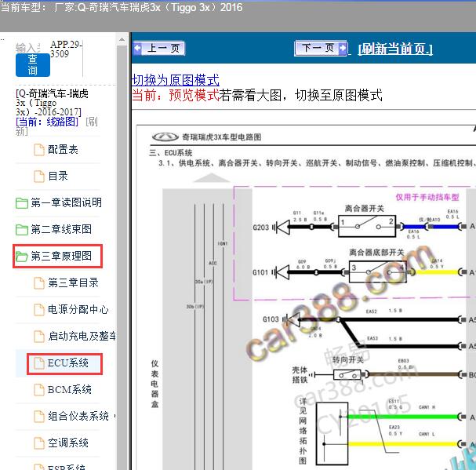This screenshot has height=470, width=476.
Task: Click the 当前：线路图 link
Action: pos(47,122)
